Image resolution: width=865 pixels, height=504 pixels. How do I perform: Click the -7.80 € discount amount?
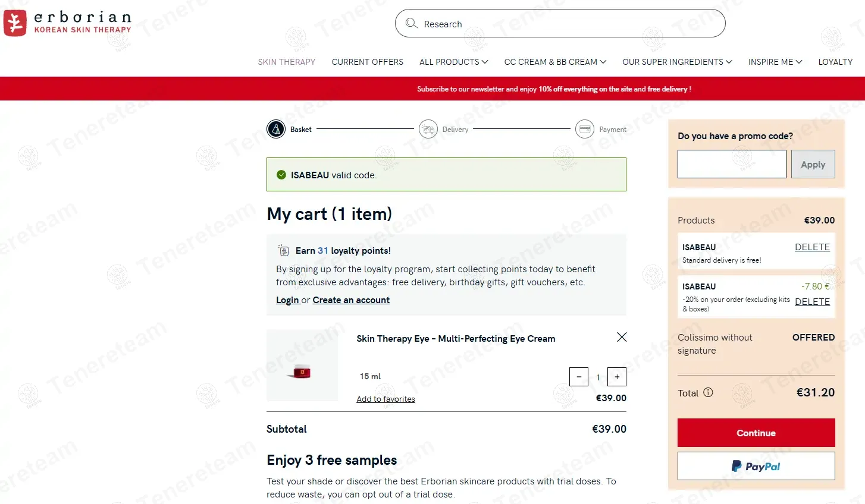[x=815, y=286]
